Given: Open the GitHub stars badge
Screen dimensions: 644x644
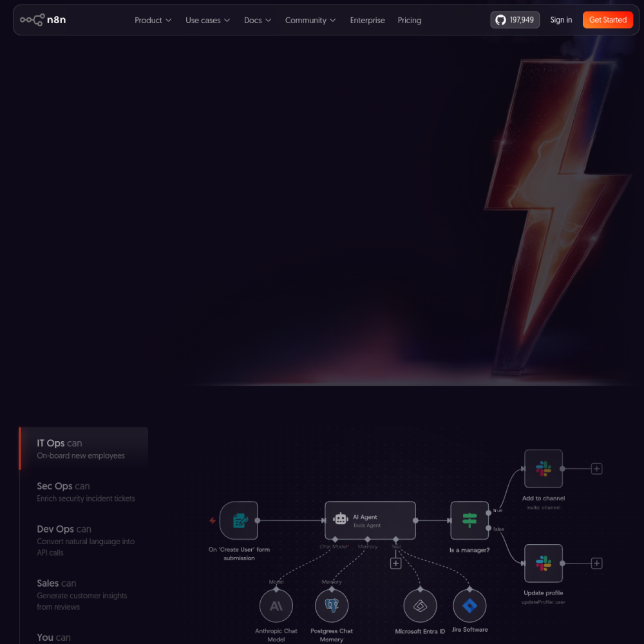Looking at the screenshot, I should (515, 20).
